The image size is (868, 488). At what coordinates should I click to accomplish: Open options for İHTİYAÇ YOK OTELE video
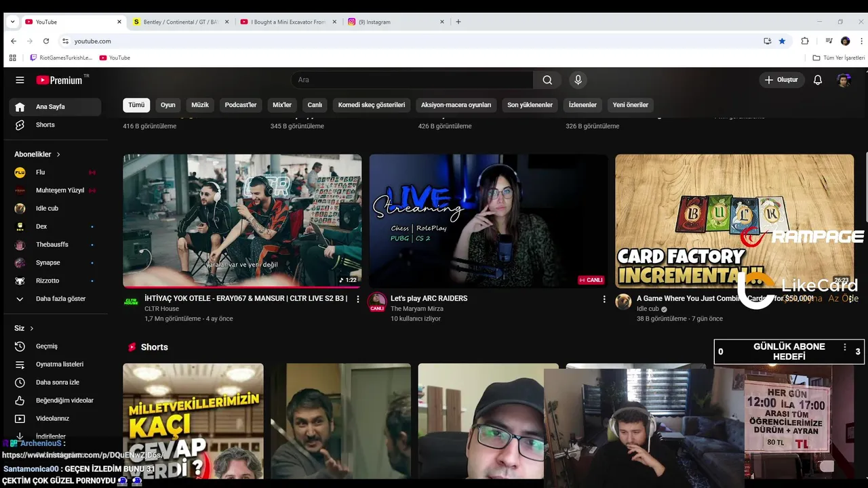[x=358, y=299]
